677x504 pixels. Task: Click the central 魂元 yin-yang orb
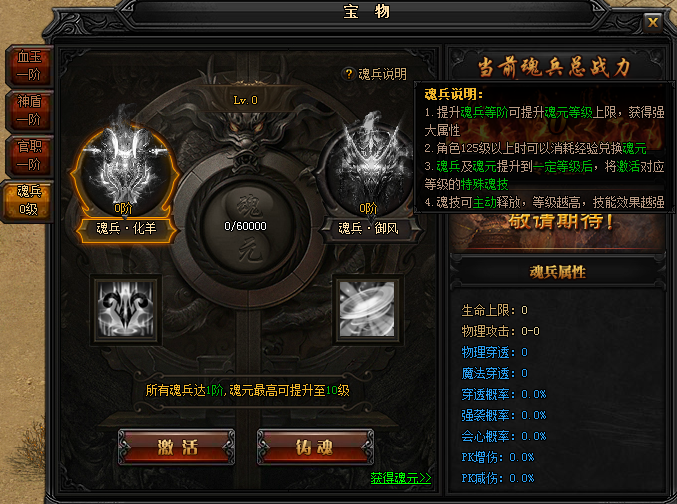246,226
